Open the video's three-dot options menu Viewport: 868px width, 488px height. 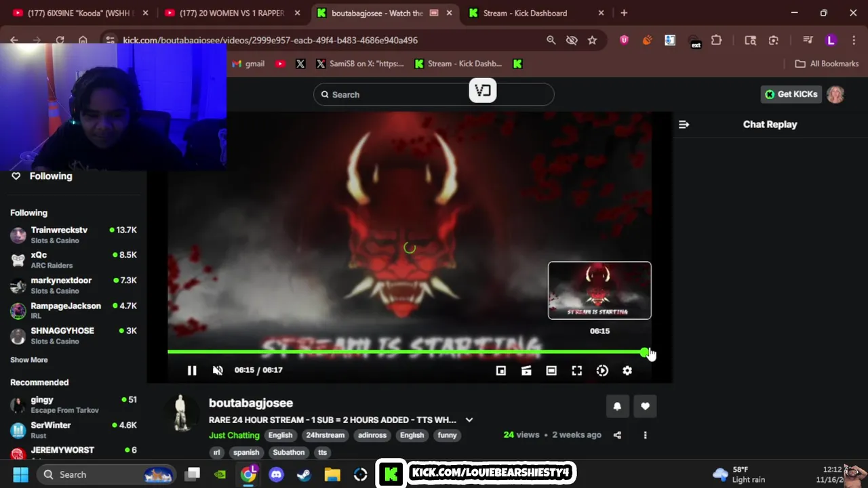[645, 435]
